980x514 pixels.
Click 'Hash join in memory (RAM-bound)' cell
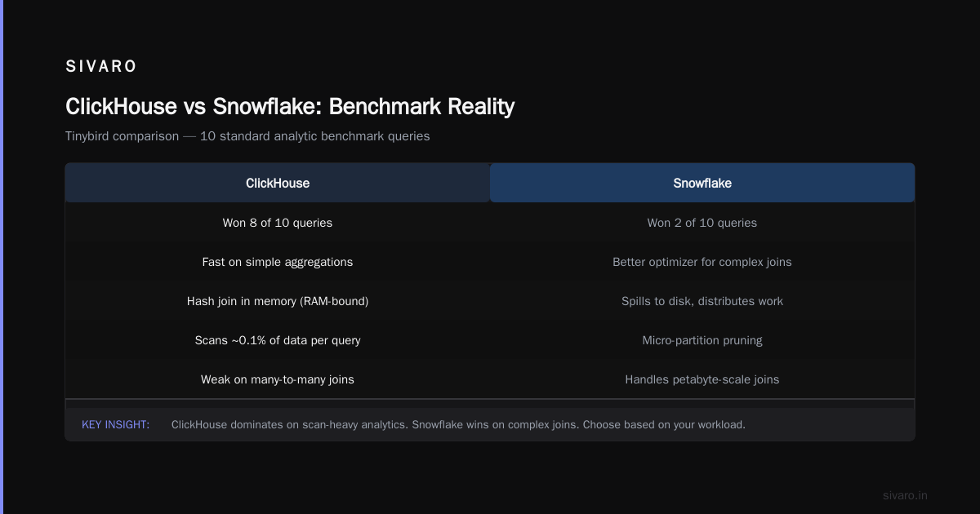pyautogui.click(x=278, y=301)
